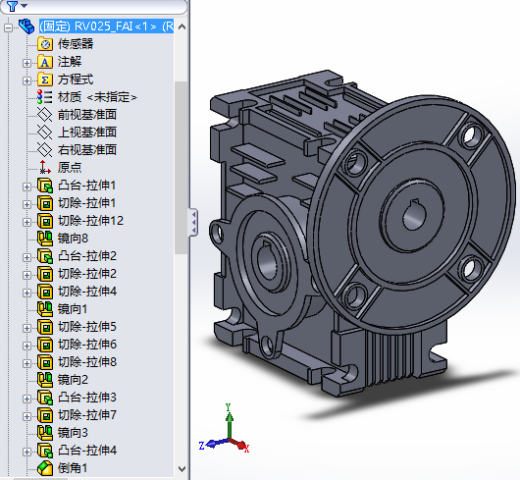This screenshot has width=520, height=480.
Task: Click the 切除-拉伸1 cut extrude icon
Action: (45, 203)
